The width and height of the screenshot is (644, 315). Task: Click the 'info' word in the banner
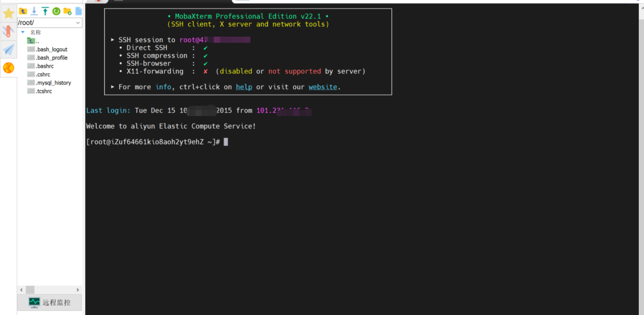click(163, 87)
